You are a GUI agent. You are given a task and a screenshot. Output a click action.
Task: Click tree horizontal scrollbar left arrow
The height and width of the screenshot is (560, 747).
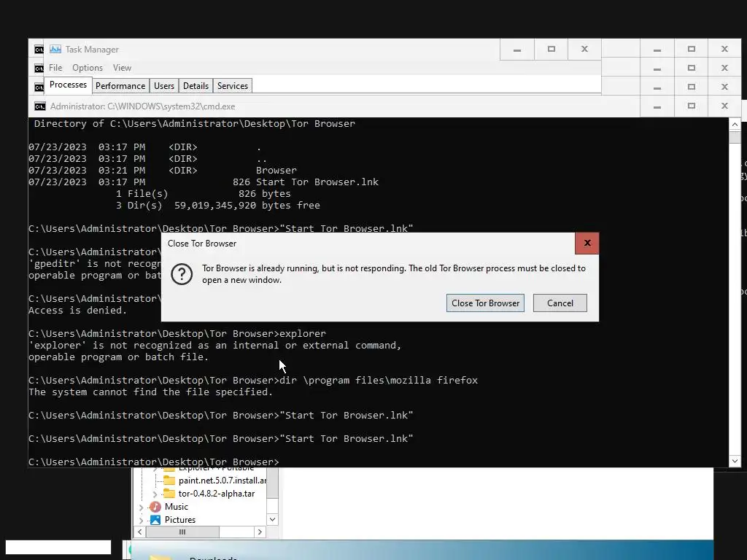pos(139,532)
